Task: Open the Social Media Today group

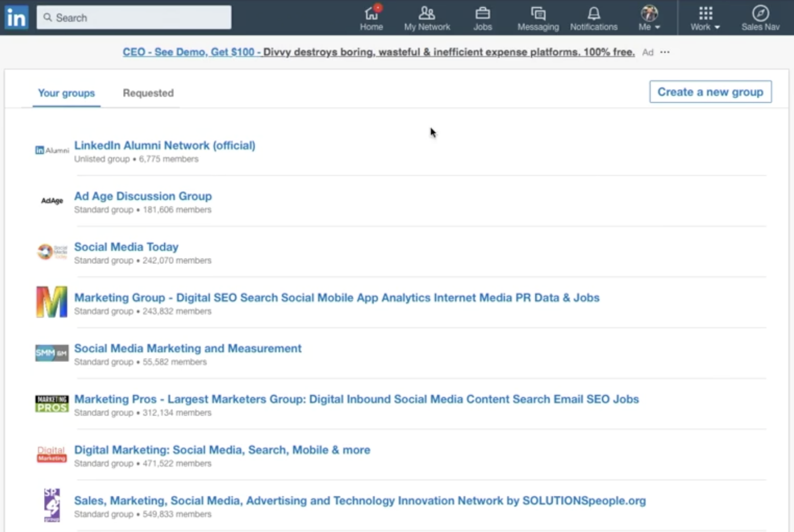Action: (126, 247)
